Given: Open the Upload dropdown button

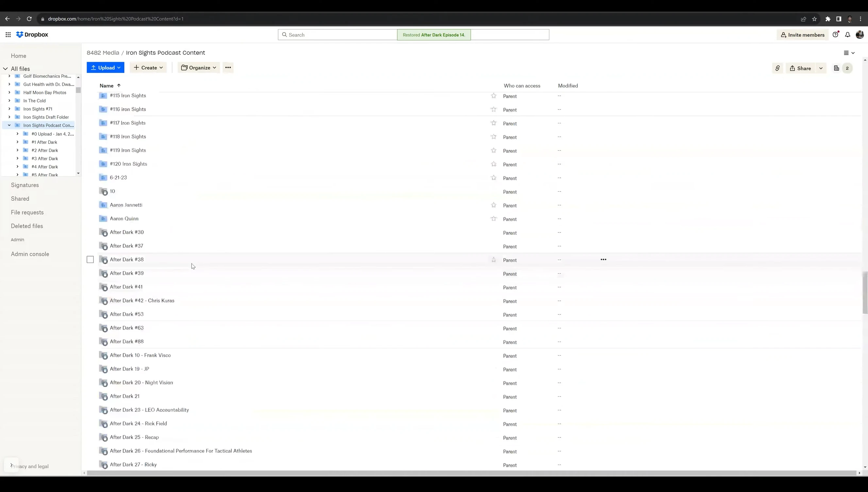Looking at the screenshot, I should (105, 68).
